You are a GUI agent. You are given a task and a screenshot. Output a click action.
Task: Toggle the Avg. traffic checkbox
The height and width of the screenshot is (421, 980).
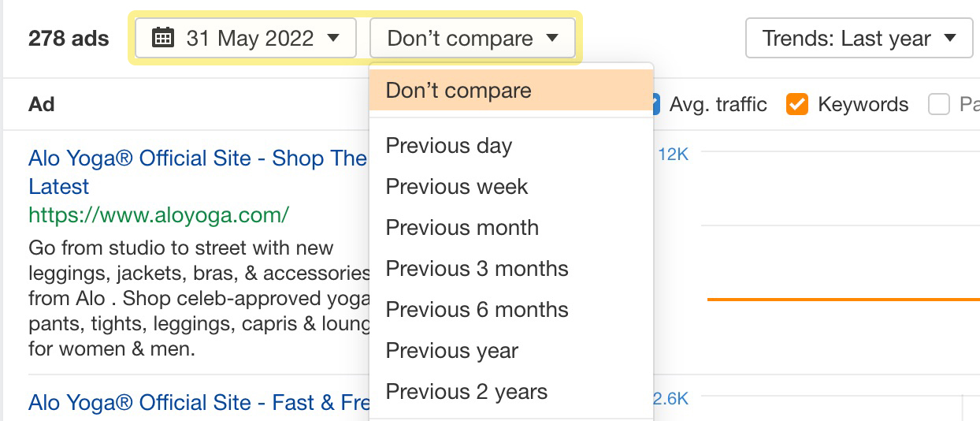655,104
